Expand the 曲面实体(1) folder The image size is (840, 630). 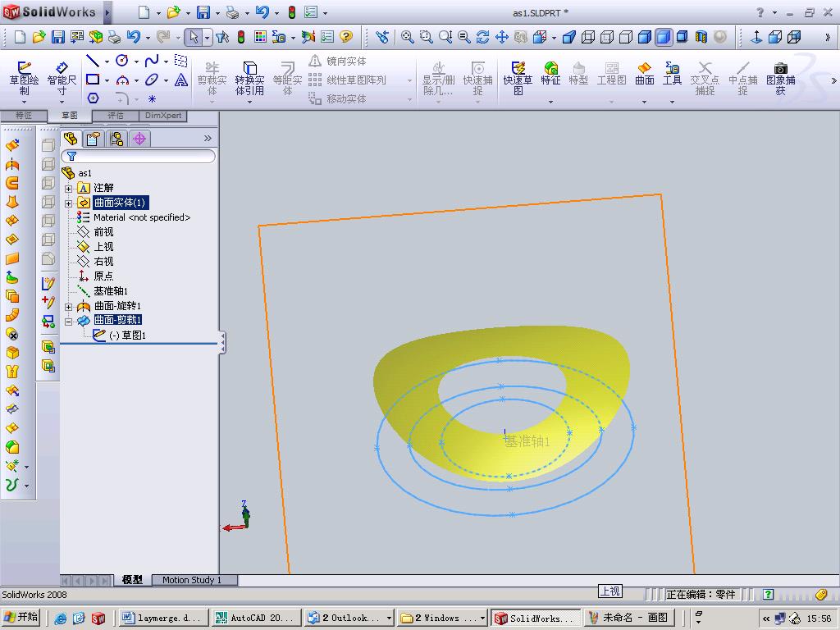pyautogui.click(x=68, y=203)
